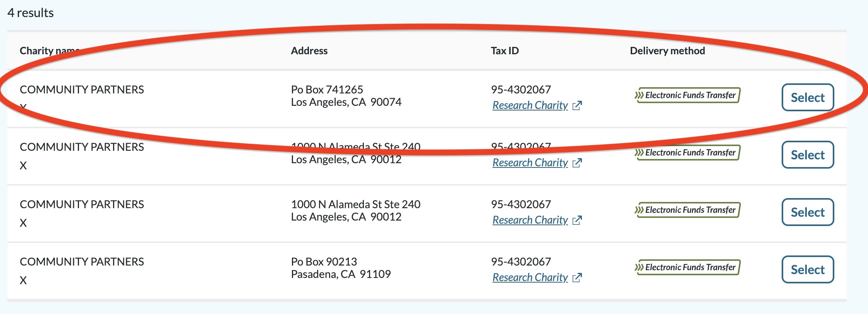Click Electronic Funds Transfer badge, Pasadena row
The height and width of the screenshot is (314, 868).
[687, 267]
